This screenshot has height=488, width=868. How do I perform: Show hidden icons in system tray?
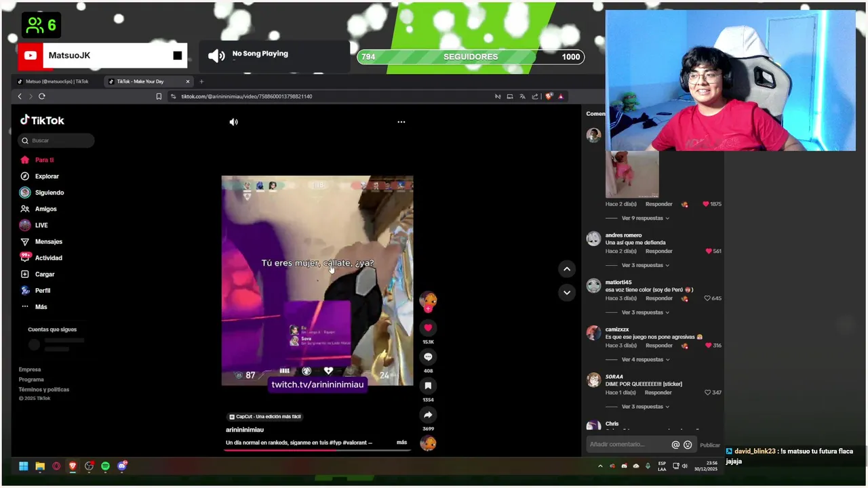point(600,466)
